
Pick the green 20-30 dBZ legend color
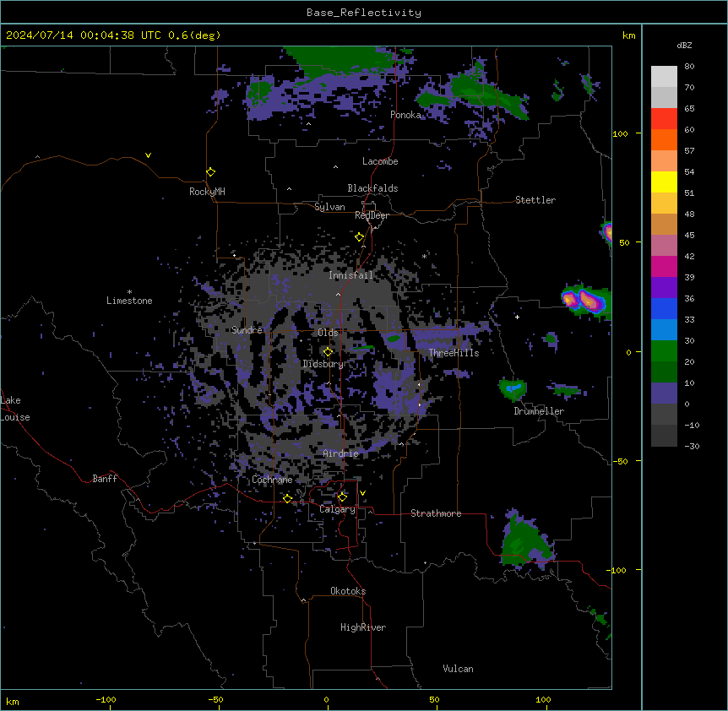coord(664,351)
